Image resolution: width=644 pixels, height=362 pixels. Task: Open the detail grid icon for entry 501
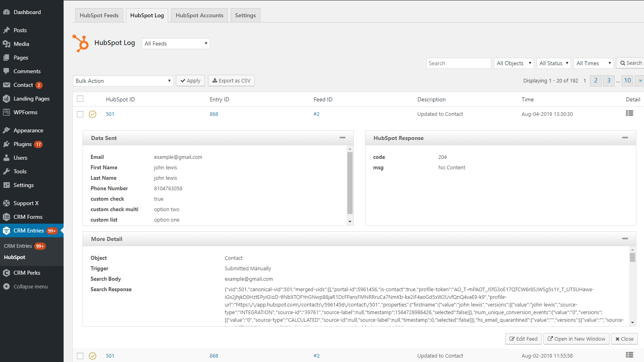tap(630, 113)
